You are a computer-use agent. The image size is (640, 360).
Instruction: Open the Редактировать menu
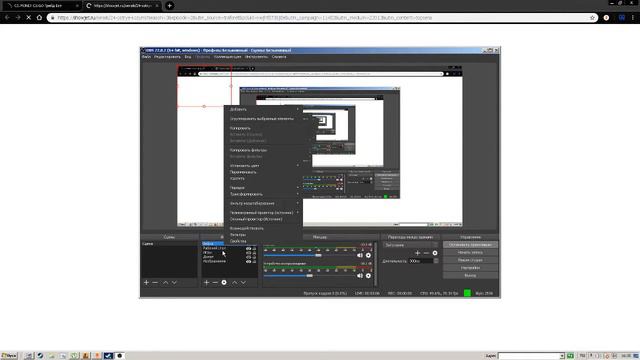167,57
